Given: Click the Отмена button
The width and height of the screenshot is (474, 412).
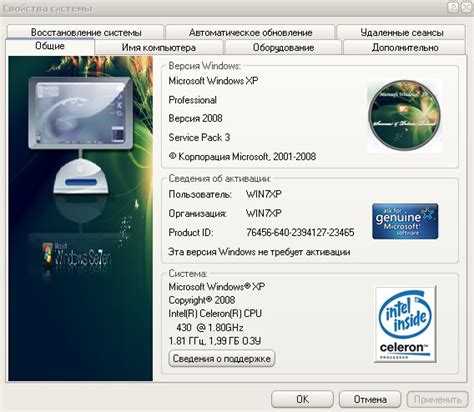Looking at the screenshot, I should [x=370, y=399].
